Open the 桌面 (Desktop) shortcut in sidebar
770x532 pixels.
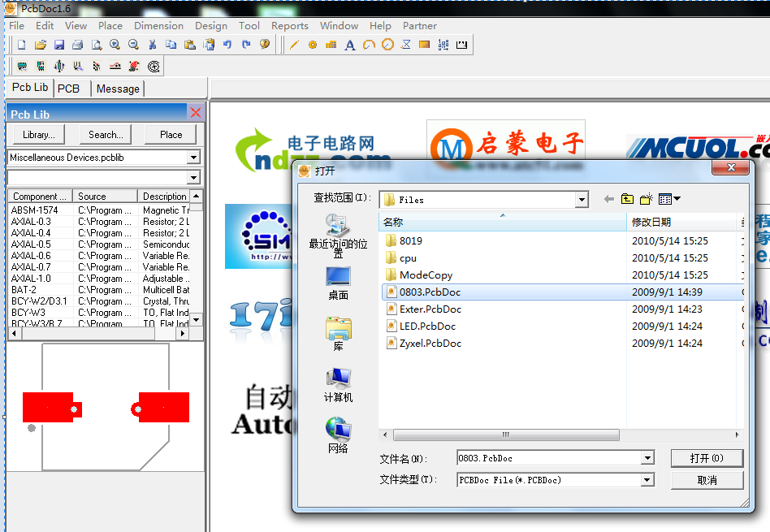[338, 283]
